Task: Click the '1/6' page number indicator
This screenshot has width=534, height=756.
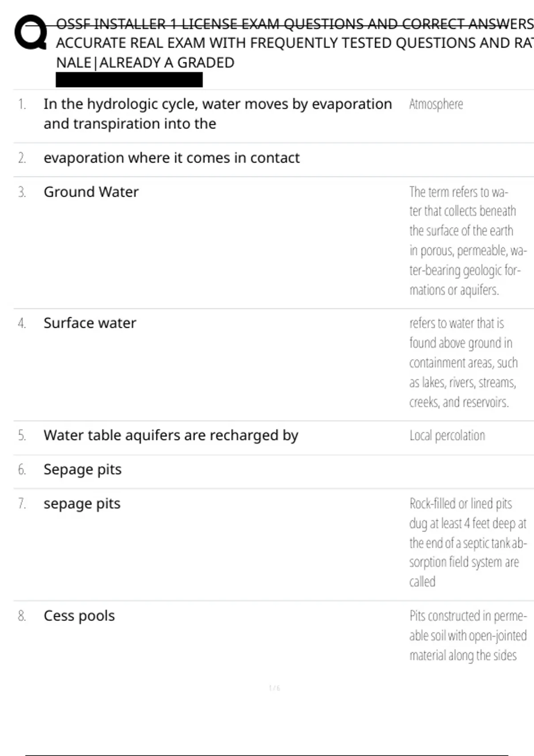Action: tap(275, 688)
